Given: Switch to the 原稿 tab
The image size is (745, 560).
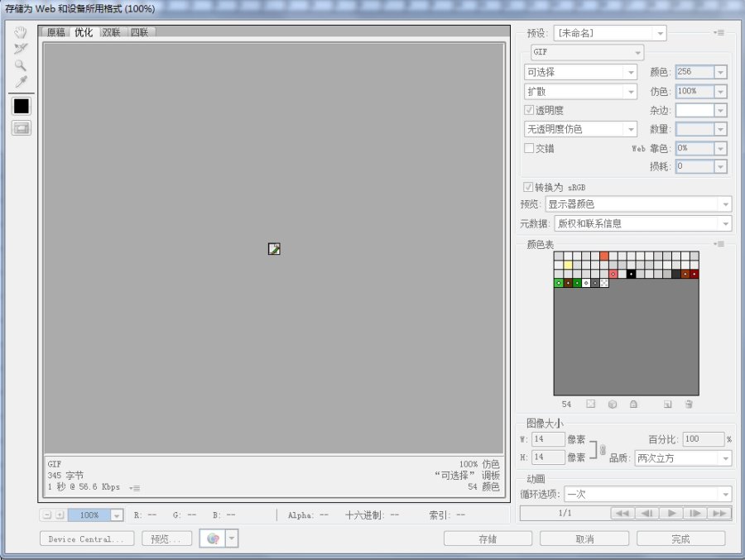Looking at the screenshot, I should tap(55, 32).
